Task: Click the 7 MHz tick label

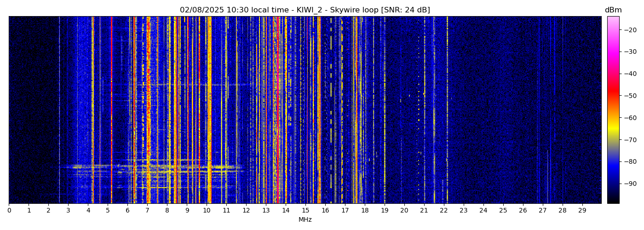Action: (x=147, y=210)
